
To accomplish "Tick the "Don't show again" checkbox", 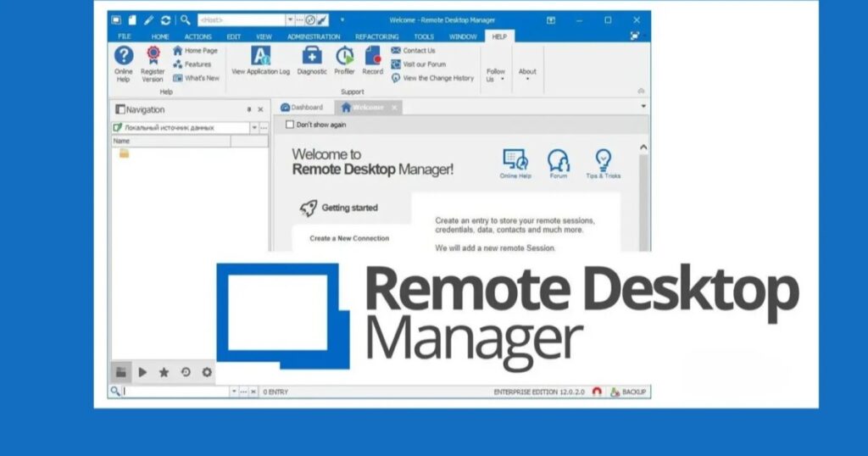I will click(x=290, y=125).
